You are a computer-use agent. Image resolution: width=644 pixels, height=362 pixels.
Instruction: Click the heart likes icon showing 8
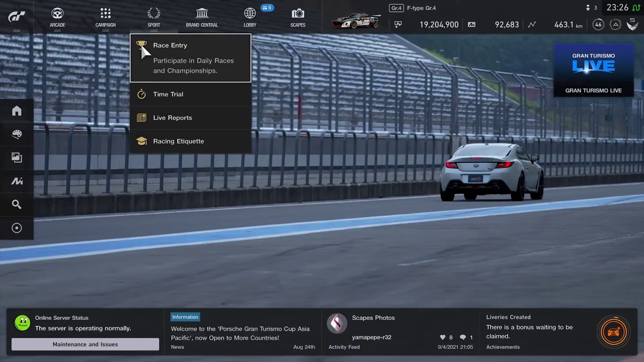tap(443, 337)
